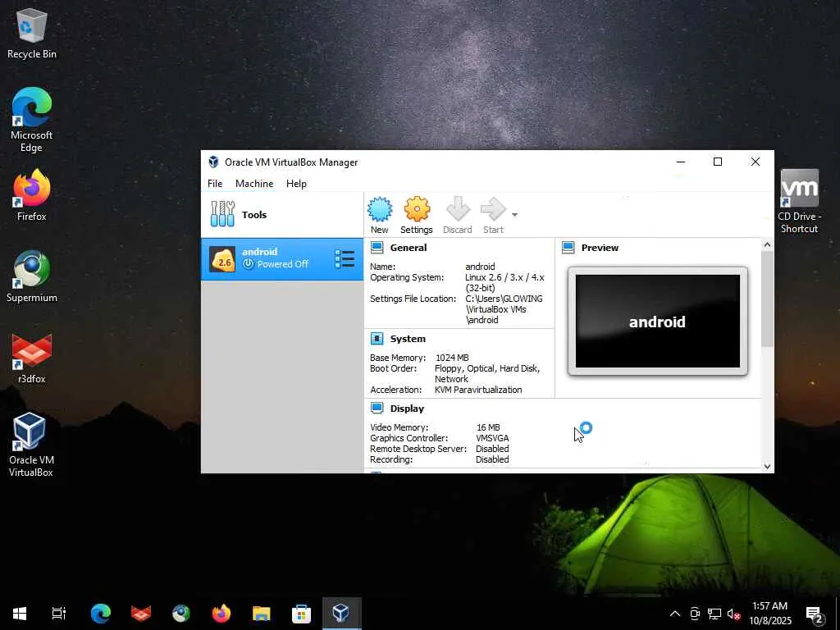Click the network tray icon
Image resolution: width=840 pixels, height=630 pixels.
tap(714, 614)
